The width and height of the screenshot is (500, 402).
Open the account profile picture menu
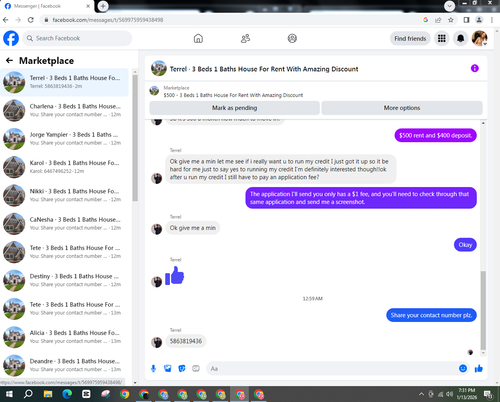click(x=480, y=38)
